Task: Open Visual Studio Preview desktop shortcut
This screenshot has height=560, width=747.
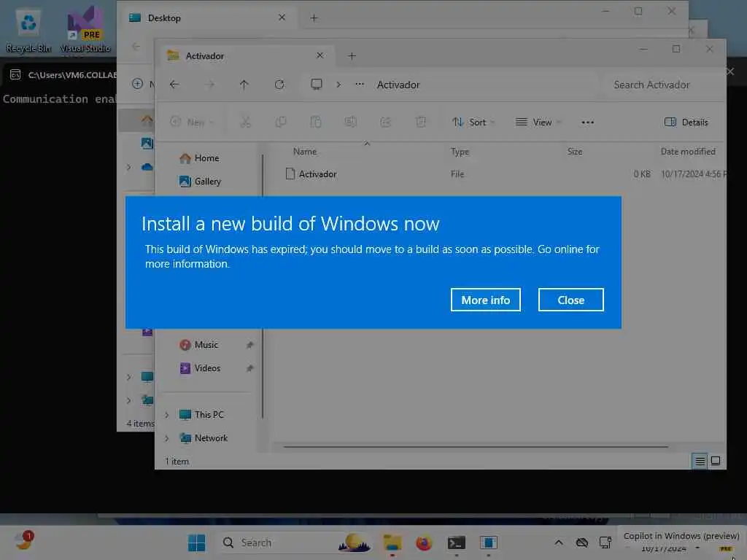Action: click(x=85, y=31)
